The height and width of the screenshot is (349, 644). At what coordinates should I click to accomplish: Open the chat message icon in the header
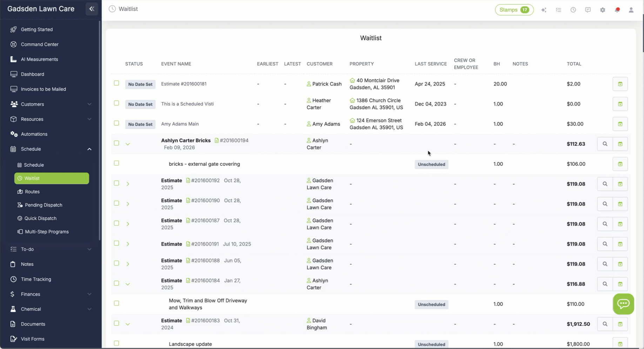[588, 10]
